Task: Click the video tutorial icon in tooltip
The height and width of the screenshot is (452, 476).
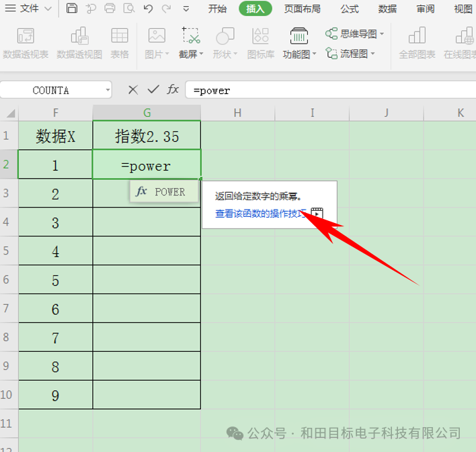Action: (x=317, y=213)
